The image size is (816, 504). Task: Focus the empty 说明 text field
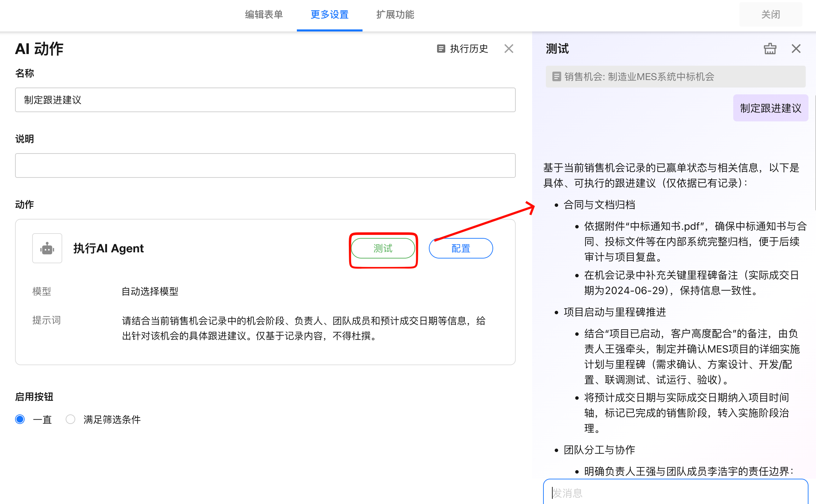[265, 165]
